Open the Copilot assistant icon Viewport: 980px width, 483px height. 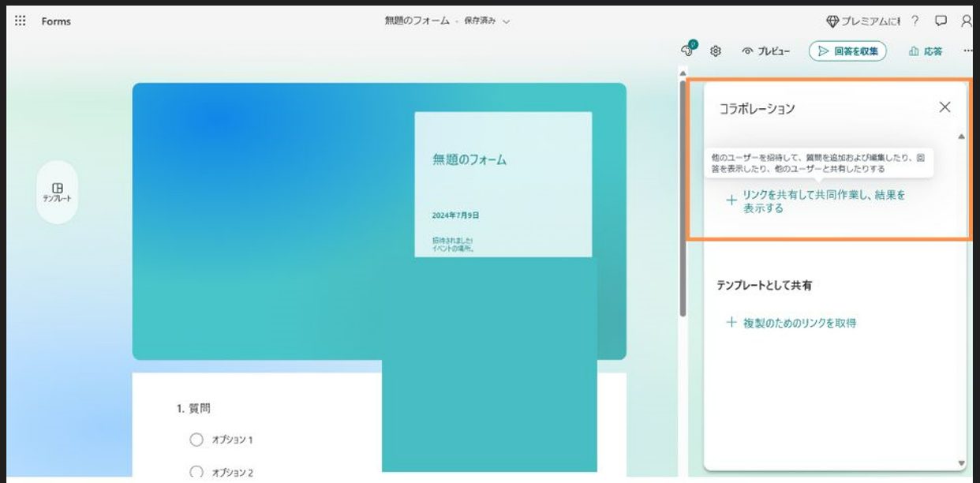point(689,51)
